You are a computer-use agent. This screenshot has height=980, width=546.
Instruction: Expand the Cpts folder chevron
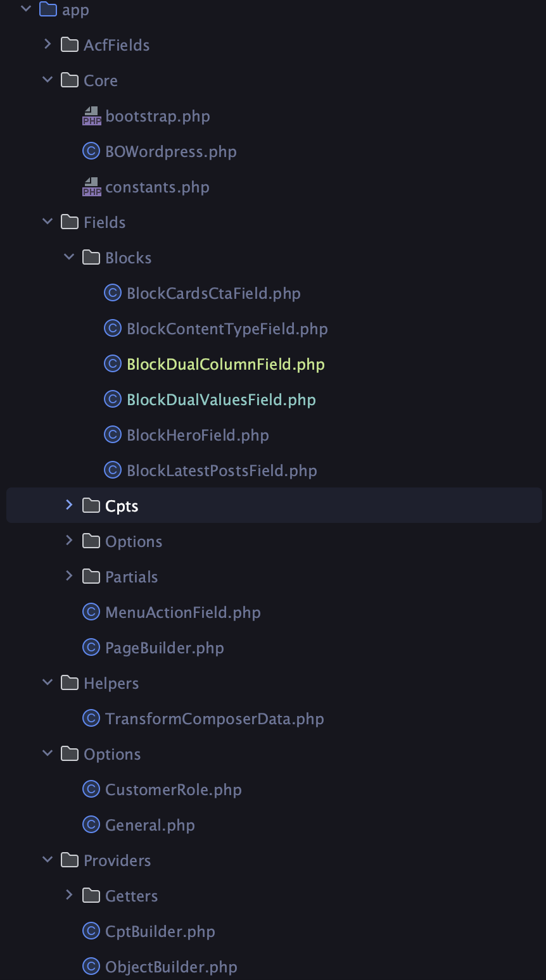tap(69, 505)
